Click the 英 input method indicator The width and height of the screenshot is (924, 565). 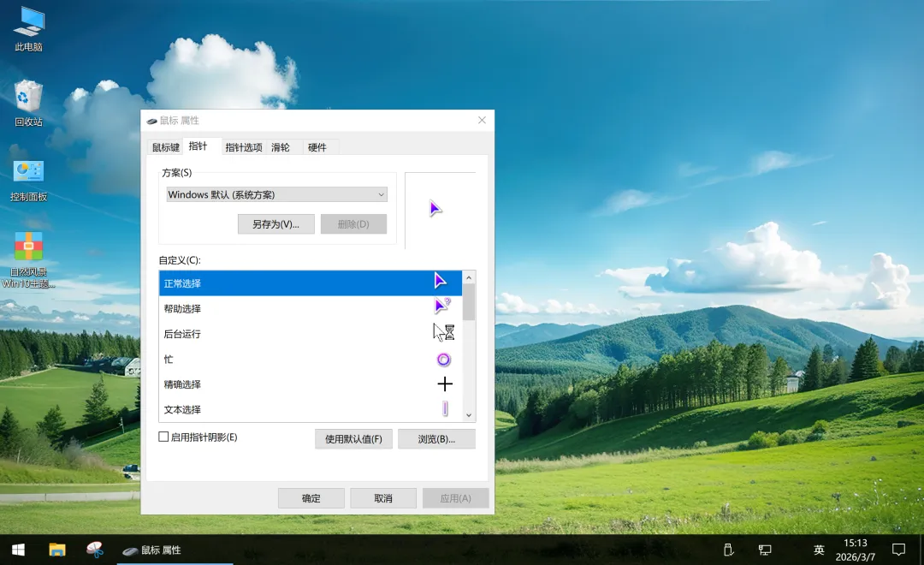pyautogui.click(x=819, y=550)
